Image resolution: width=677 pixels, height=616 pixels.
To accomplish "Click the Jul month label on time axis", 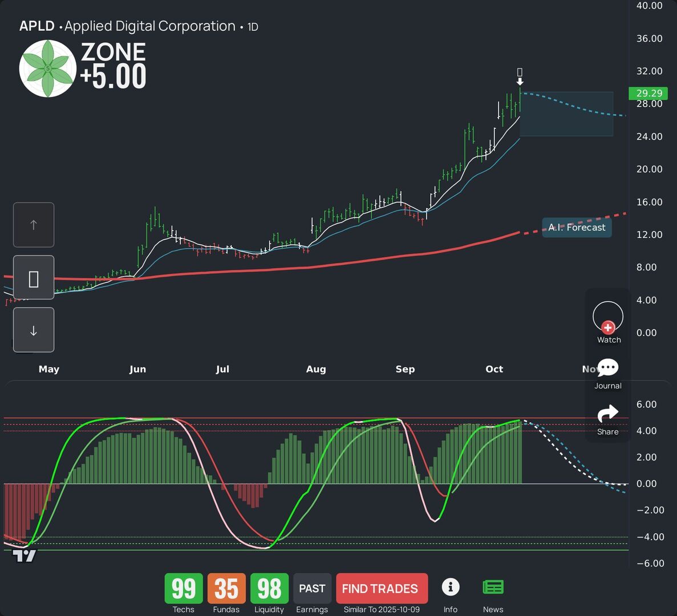I will point(223,369).
